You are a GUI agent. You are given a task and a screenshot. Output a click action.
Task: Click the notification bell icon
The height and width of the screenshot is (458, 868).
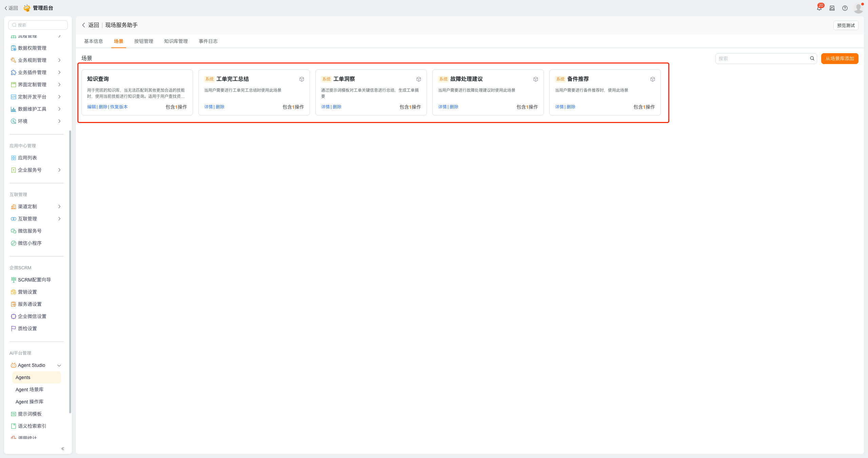(819, 8)
